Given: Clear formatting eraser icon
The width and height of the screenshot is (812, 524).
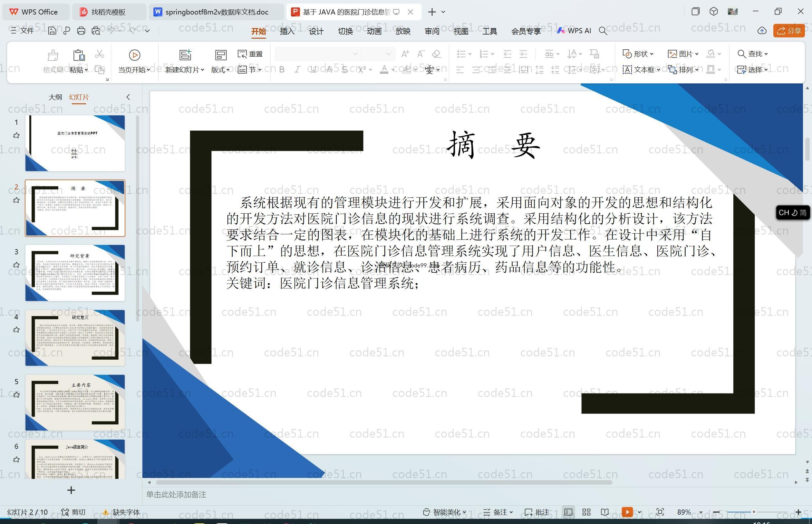Looking at the screenshot, I should (436, 54).
